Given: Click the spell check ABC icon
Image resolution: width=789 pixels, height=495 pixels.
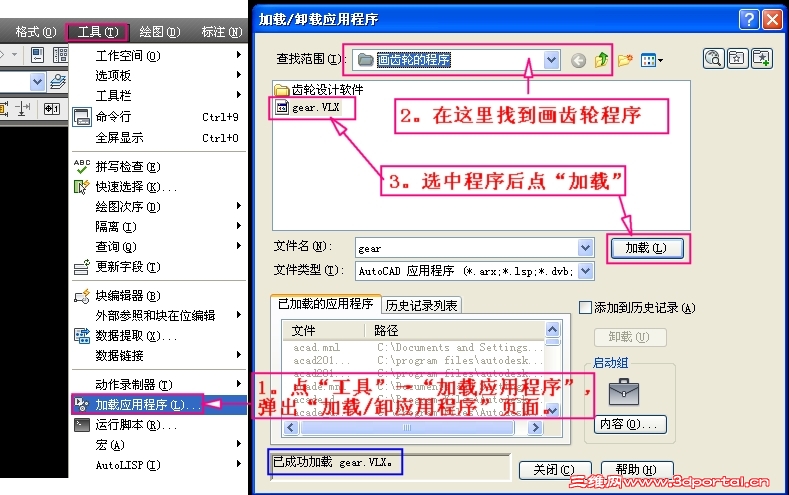Looking at the screenshot, I should click(x=82, y=167).
